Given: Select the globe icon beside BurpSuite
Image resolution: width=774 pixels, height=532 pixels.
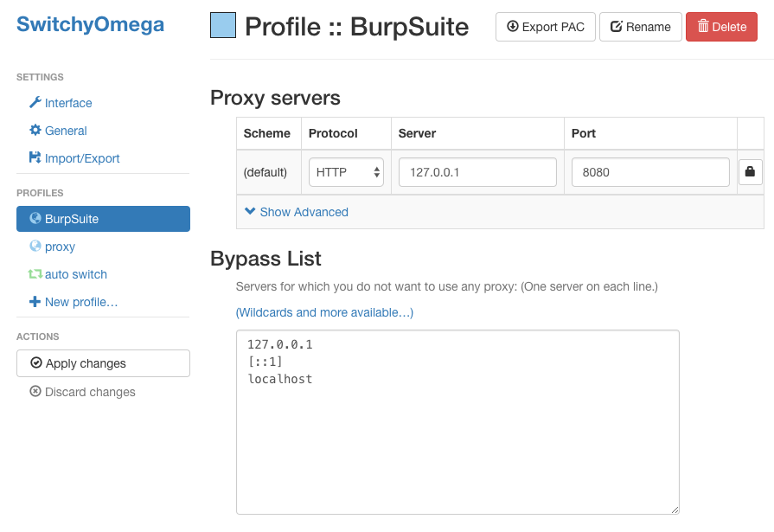Looking at the screenshot, I should coord(35,219).
